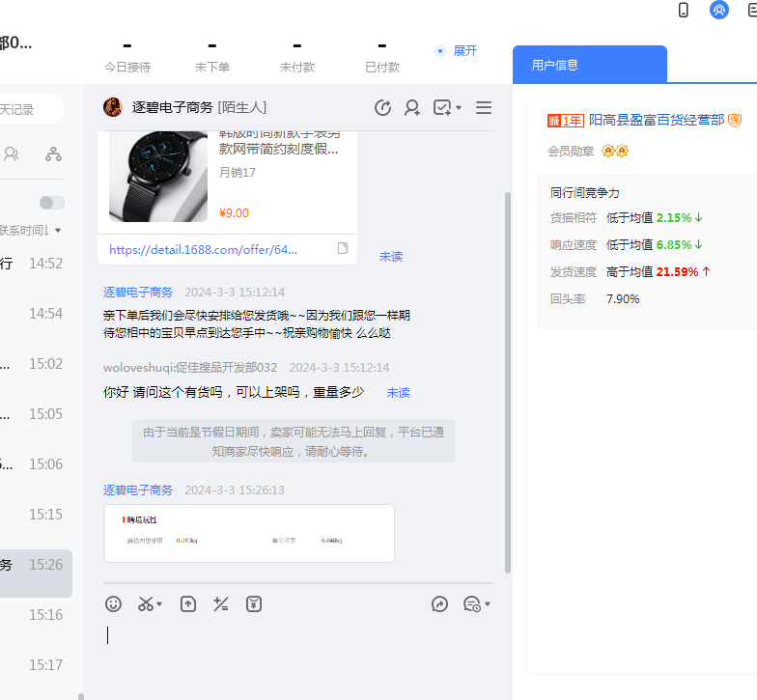Click the forward message arrow icon

point(439,604)
